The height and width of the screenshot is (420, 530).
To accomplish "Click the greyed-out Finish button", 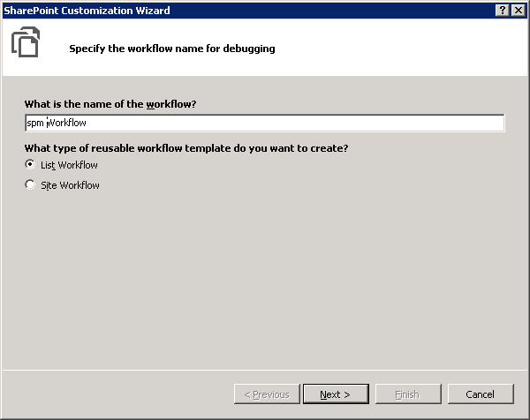I will 407,394.
